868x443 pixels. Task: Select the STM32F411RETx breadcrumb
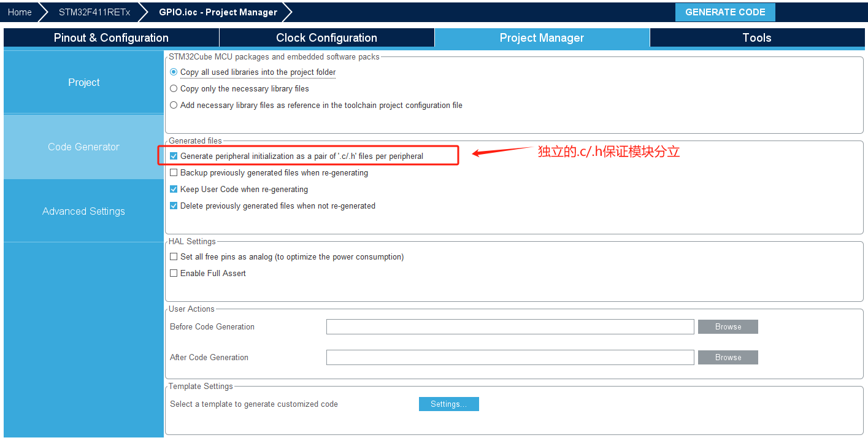tap(94, 12)
